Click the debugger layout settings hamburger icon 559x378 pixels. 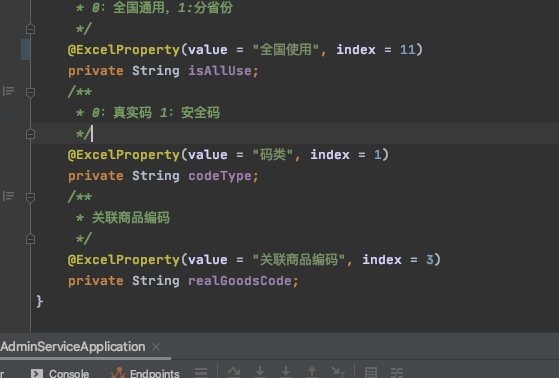pyautogui.click(x=201, y=373)
